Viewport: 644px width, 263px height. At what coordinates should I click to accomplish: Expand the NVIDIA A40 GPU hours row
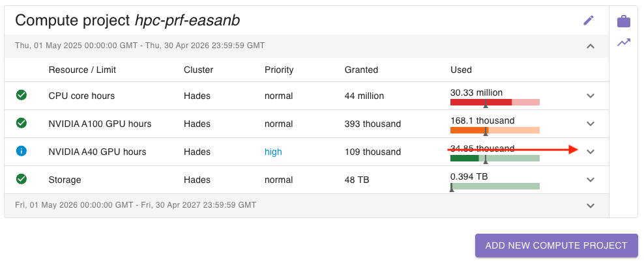(x=591, y=152)
